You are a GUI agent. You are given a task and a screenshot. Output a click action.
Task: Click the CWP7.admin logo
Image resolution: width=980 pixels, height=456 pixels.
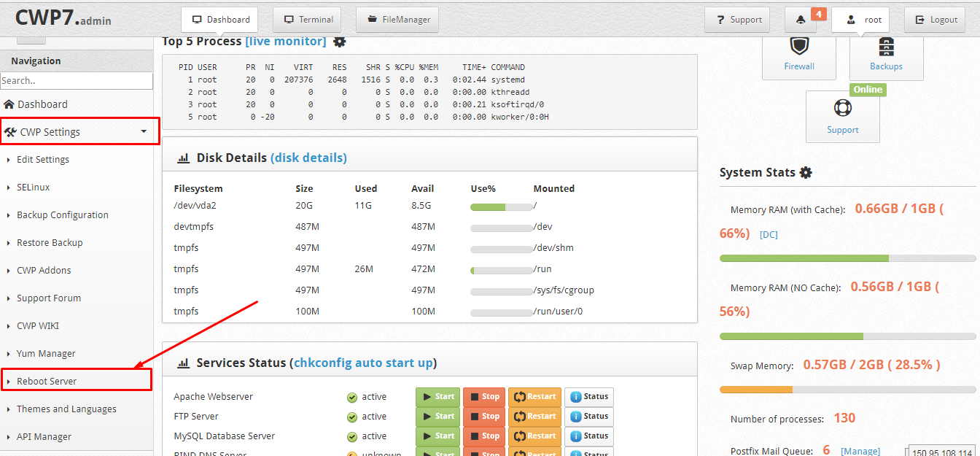click(63, 18)
